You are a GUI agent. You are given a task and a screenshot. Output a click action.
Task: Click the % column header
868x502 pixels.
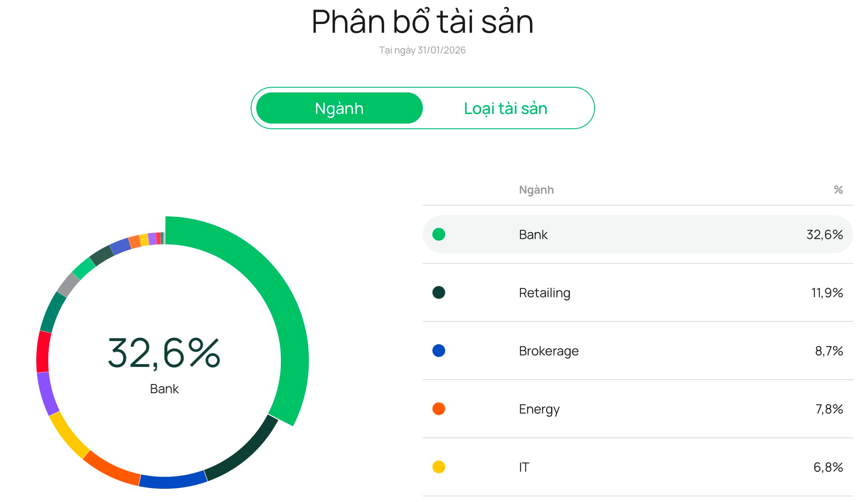(x=838, y=190)
